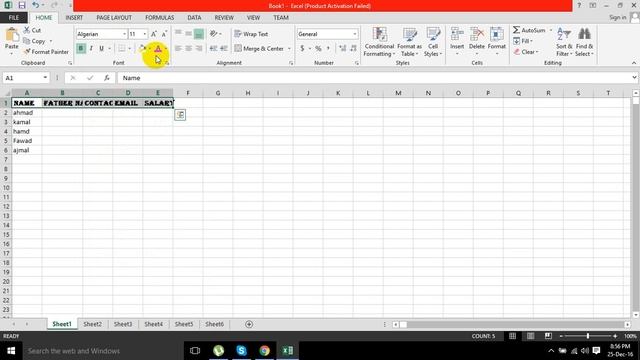Click the Save icon in the quick access toolbar
Screen dimensions: 640x360
(22, 5)
